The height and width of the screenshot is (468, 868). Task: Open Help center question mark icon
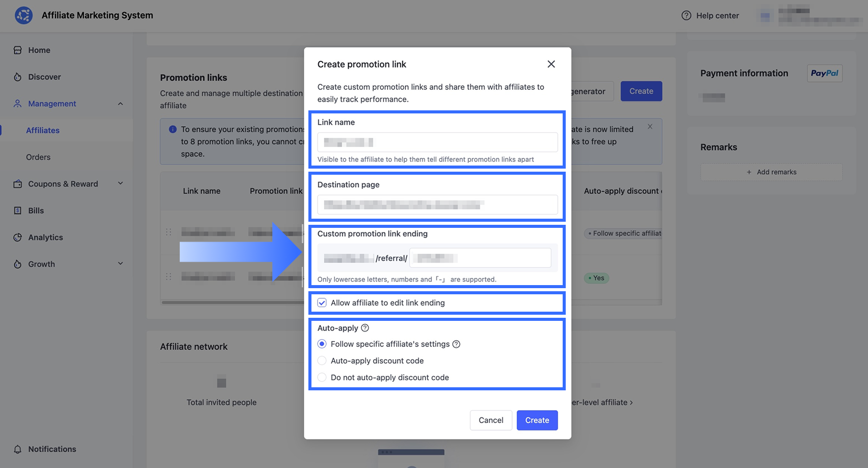point(686,15)
